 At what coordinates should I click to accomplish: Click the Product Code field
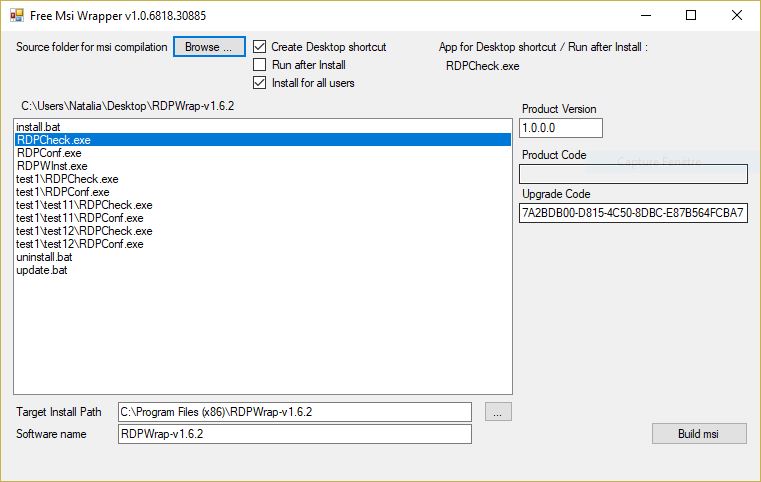tap(633, 174)
